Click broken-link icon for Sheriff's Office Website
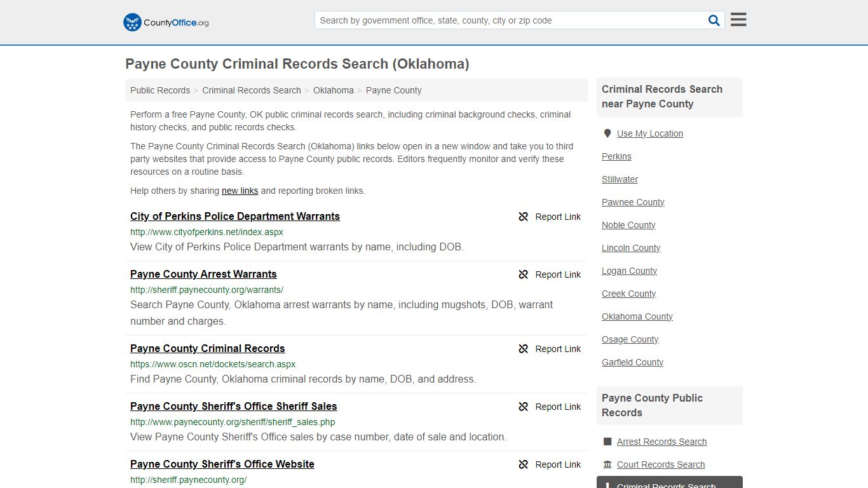 (524, 464)
